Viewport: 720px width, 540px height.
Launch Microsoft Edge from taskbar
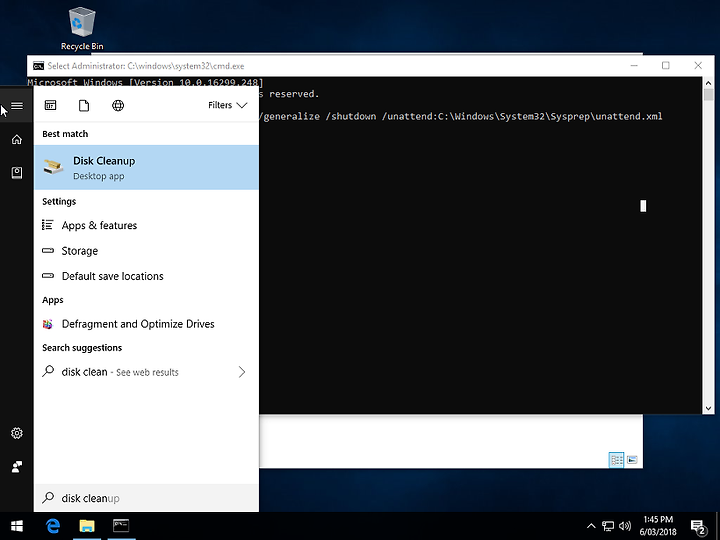(53, 526)
